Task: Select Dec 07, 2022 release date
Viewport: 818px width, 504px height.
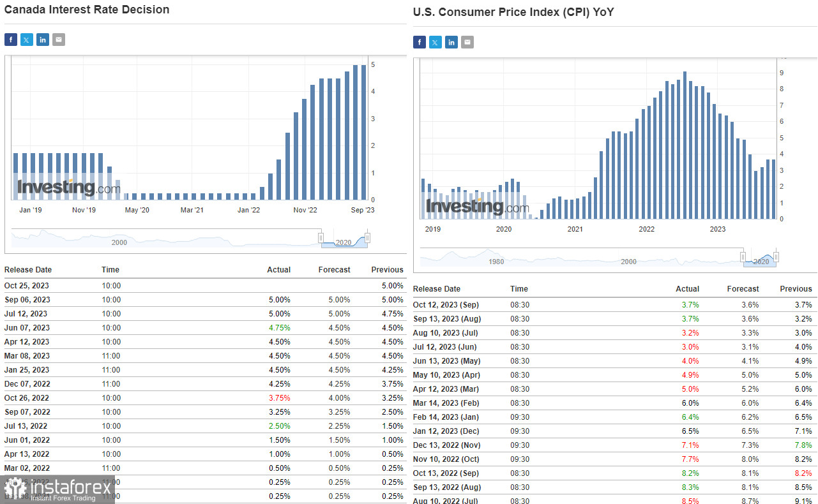Action: pos(27,384)
